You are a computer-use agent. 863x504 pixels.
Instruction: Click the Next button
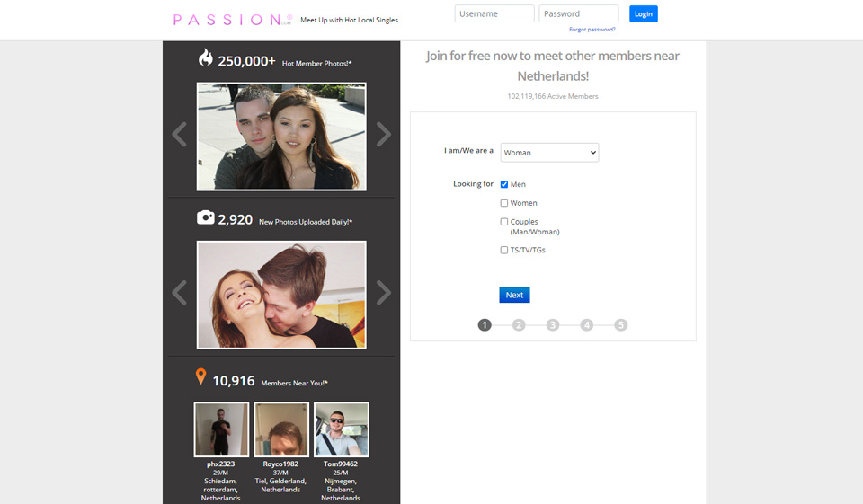pyautogui.click(x=514, y=295)
